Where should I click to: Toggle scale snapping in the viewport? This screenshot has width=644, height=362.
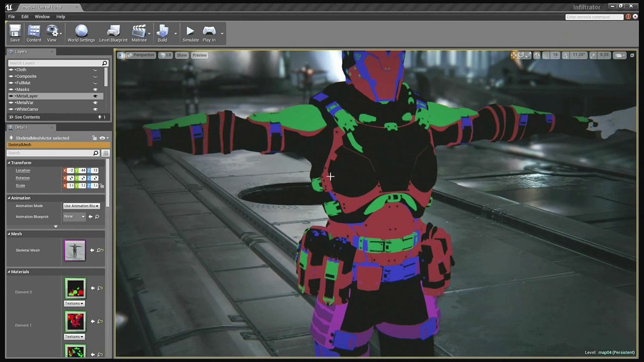pos(593,55)
